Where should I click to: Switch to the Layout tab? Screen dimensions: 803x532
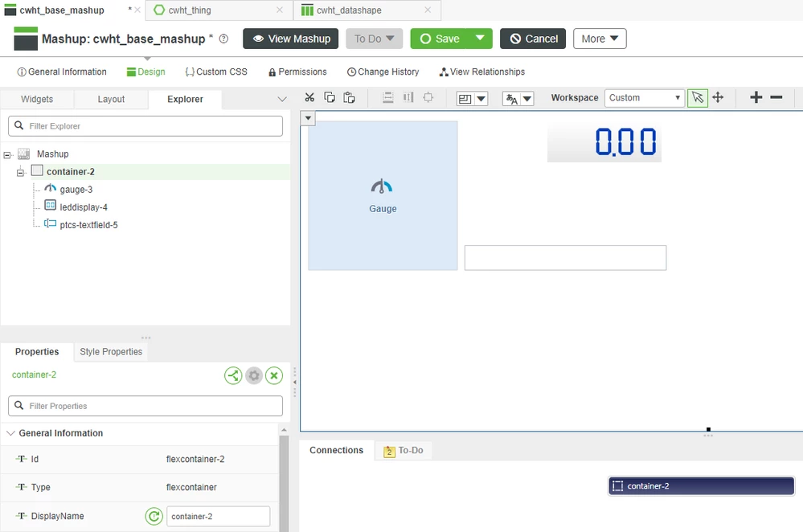[x=111, y=100]
